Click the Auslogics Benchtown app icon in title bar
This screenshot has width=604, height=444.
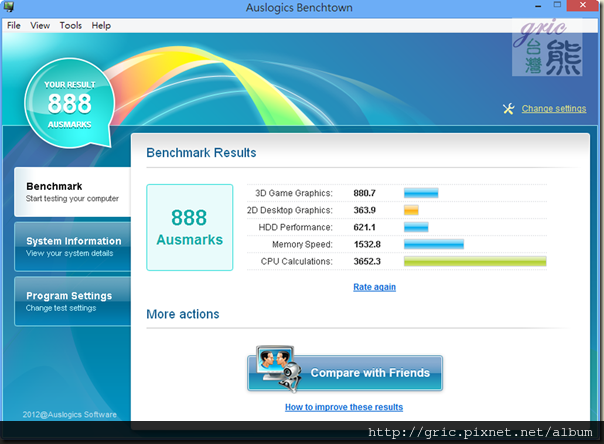click(x=8, y=7)
